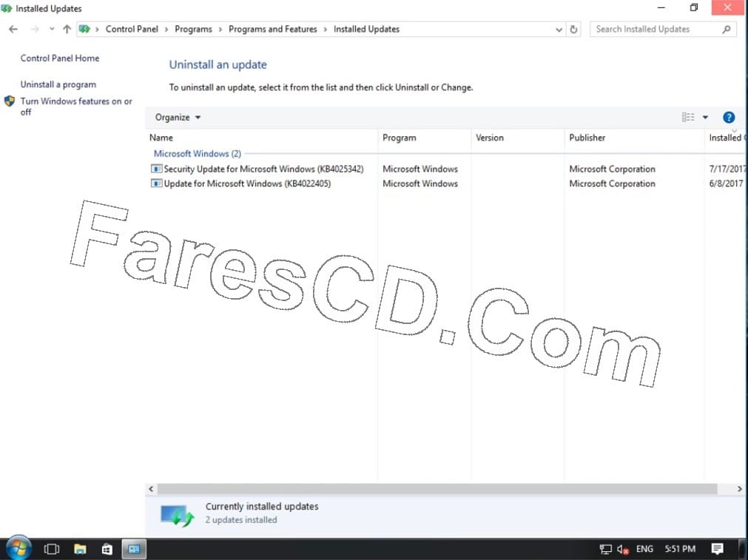Open the Action Center notifications icon

tap(717, 549)
